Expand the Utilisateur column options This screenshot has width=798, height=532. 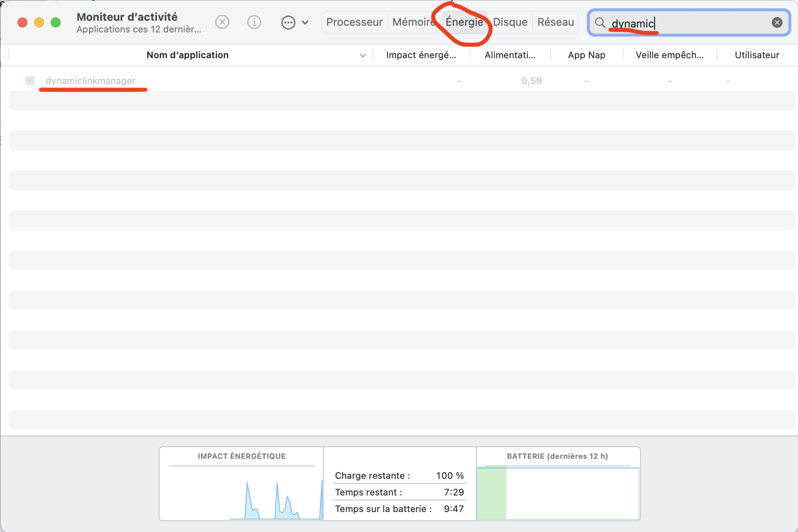click(757, 55)
